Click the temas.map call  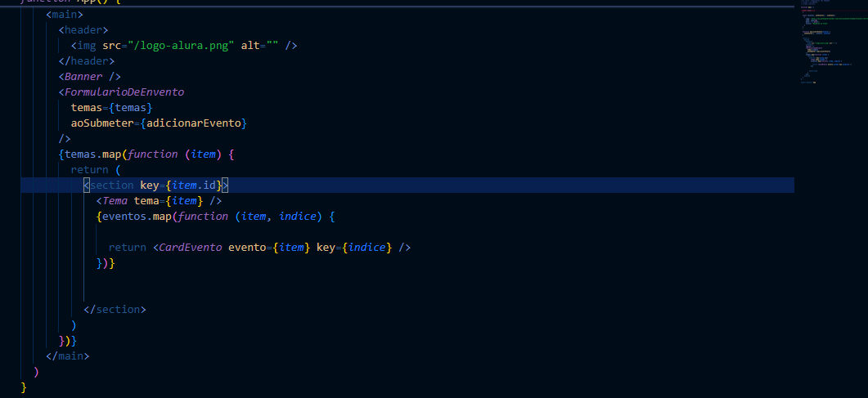pos(92,154)
